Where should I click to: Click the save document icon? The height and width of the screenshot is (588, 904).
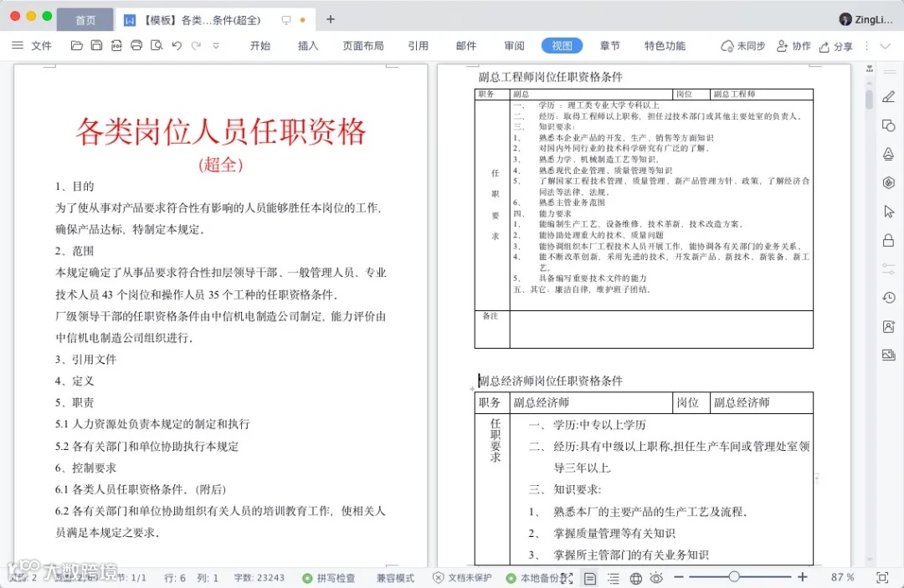96,45
